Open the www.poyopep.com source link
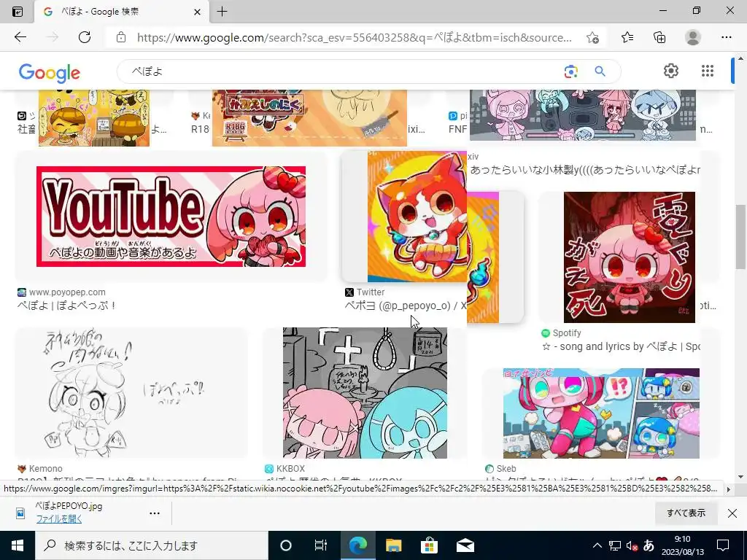The width and height of the screenshot is (747, 560). 67,292
